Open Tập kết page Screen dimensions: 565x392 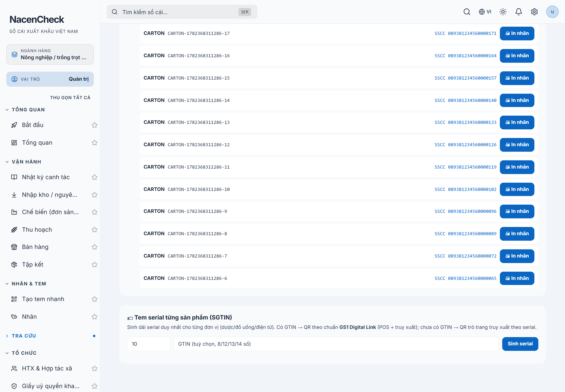coord(33,265)
